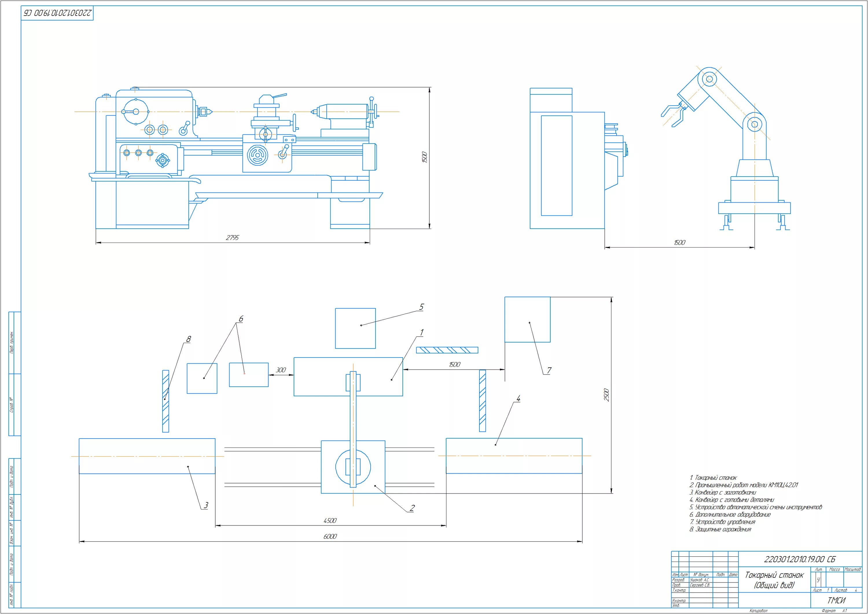Click the 'Справ. №' side margin label

[12, 405]
